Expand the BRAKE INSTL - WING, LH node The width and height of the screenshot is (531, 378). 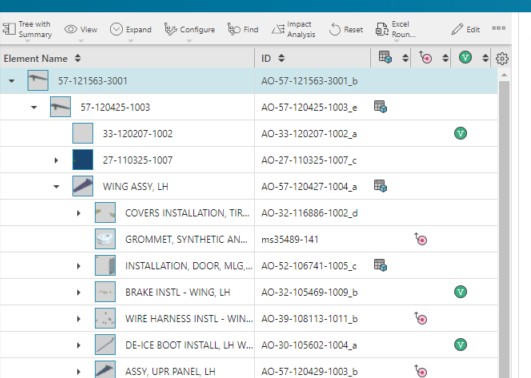tap(79, 292)
